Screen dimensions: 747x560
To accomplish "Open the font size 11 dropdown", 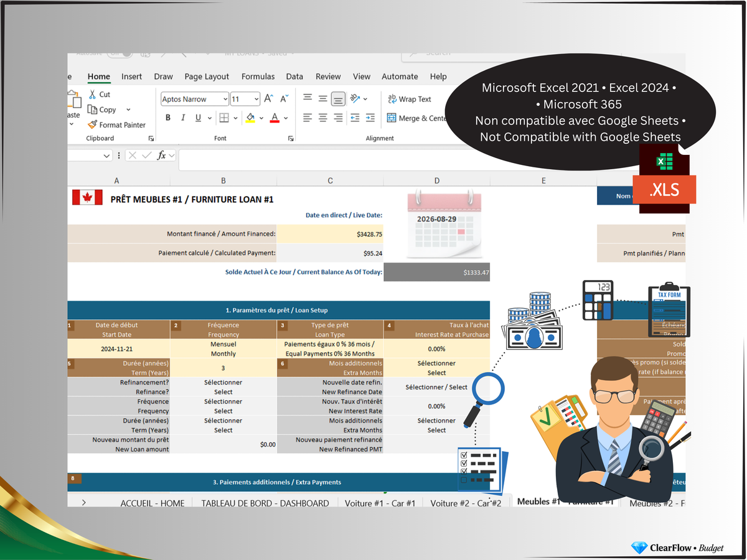I will [256, 99].
